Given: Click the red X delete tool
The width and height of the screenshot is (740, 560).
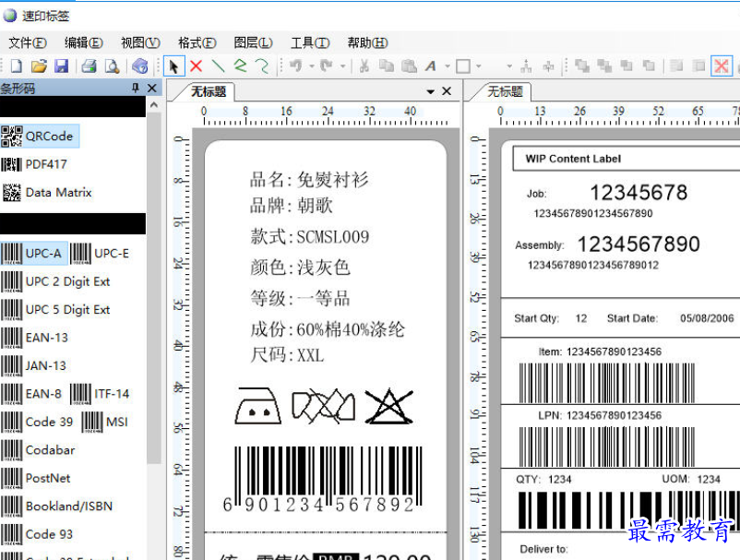Looking at the screenshot, I should point(196,66).
